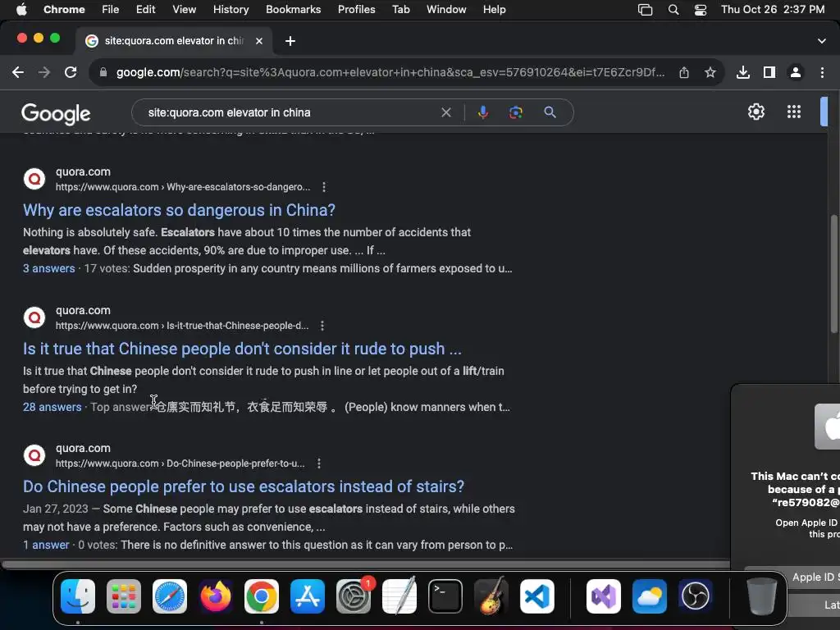Submit search with magnifying glass icon

pos(550,112)
